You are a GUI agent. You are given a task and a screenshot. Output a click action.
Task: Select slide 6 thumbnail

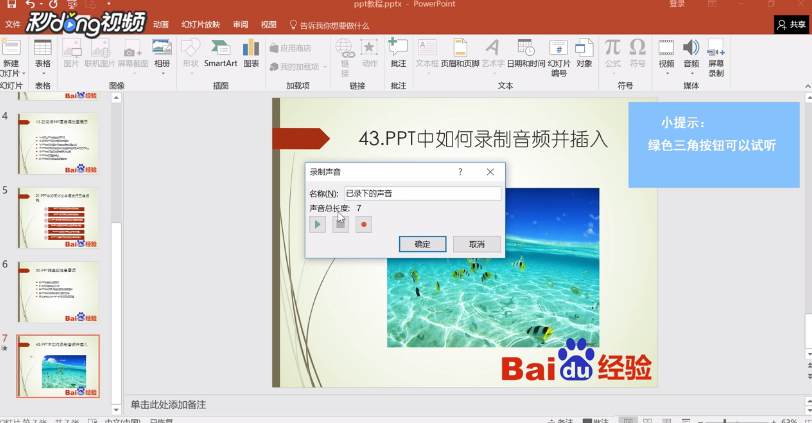[58, 291]
